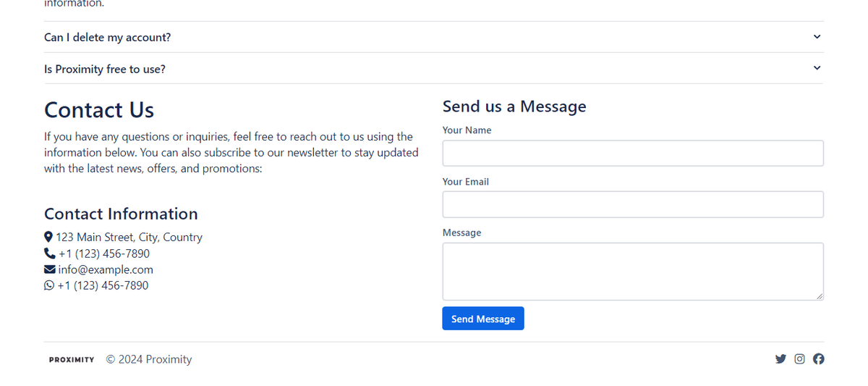The image size is (868, 386).
Task: Open the Instagram icon in footer
Action: click(799, 359)
